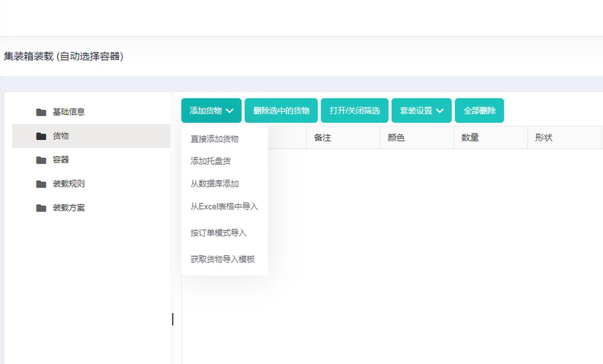Go to 容器 in the sidebar
This screenshot has height=364, width=603.
(x=91, y=160)
